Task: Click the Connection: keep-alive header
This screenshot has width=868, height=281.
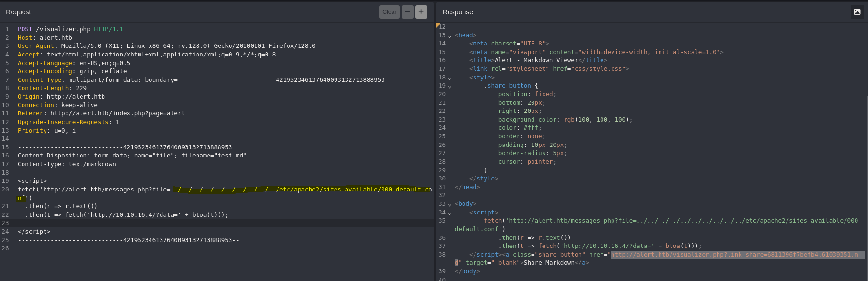Action: [58, 105]
